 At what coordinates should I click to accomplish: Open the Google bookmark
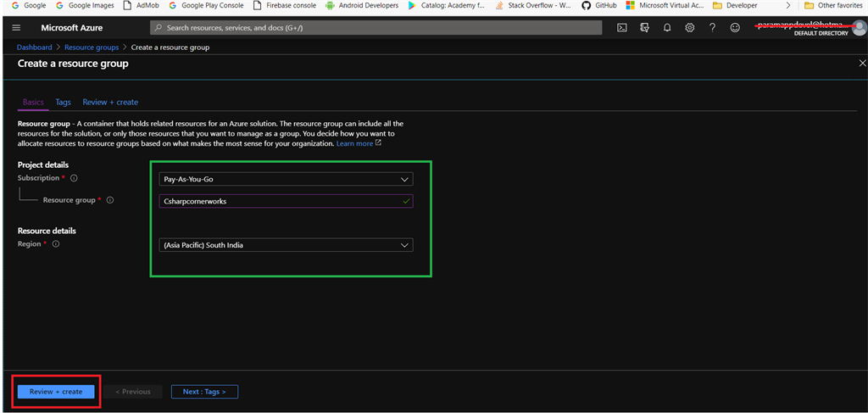pyautogui.click(x=30, y=6)
